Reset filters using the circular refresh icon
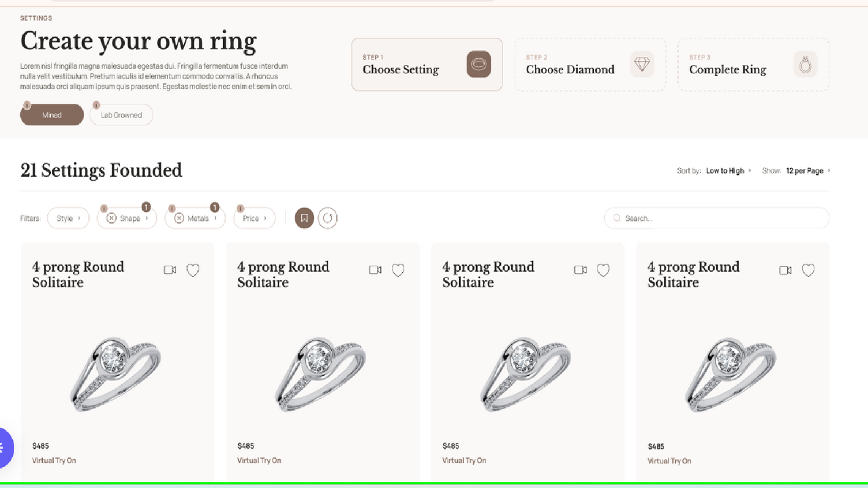Image resolution: width=868 pixels, height=488 pixels. 328,218
